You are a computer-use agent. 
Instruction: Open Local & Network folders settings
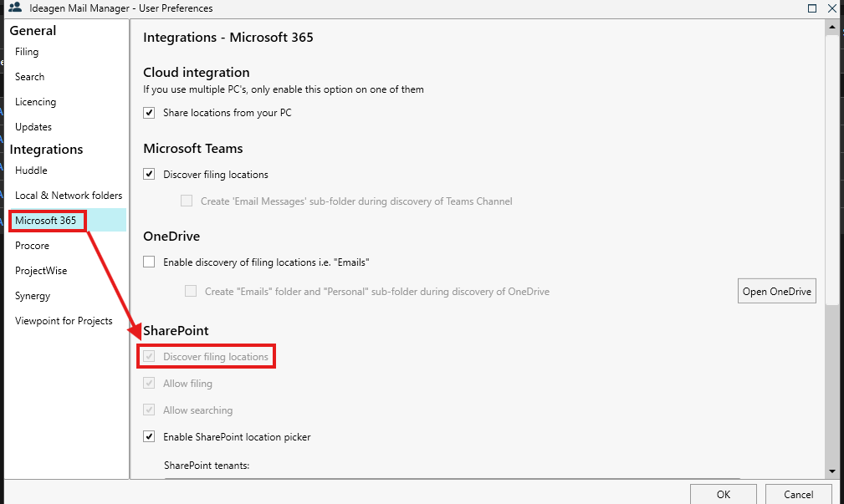pyautogui.click(x=69, y=196)
